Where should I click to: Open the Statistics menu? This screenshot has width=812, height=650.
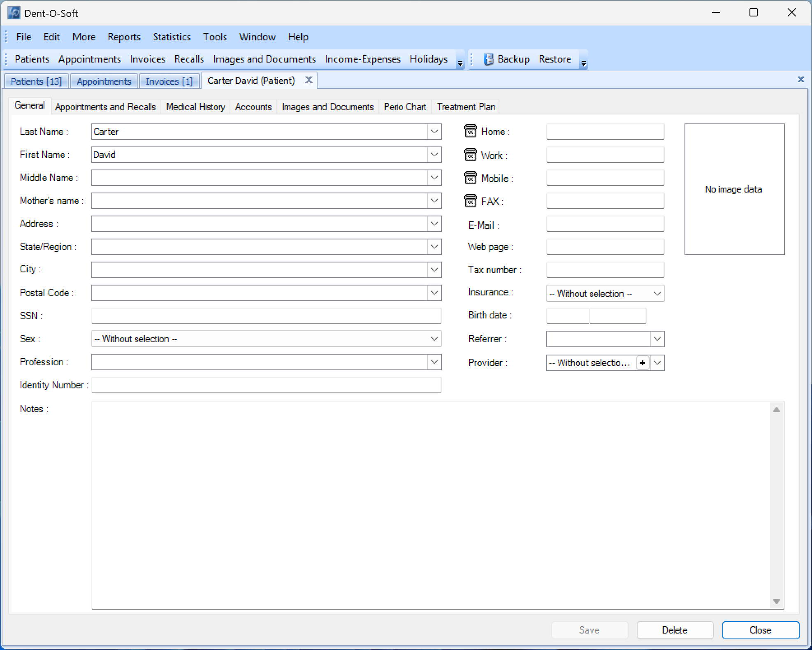click(x=172, y=37)
